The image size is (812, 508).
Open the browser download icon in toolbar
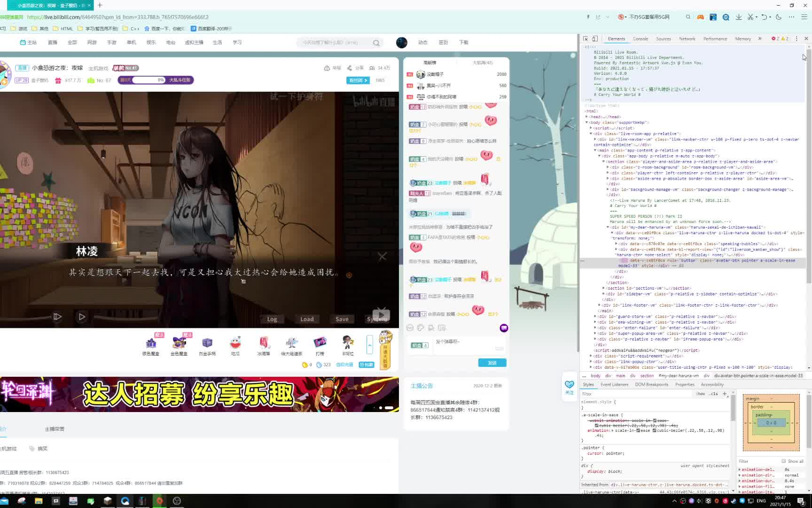pyautogui.click(x=739, y=17)
